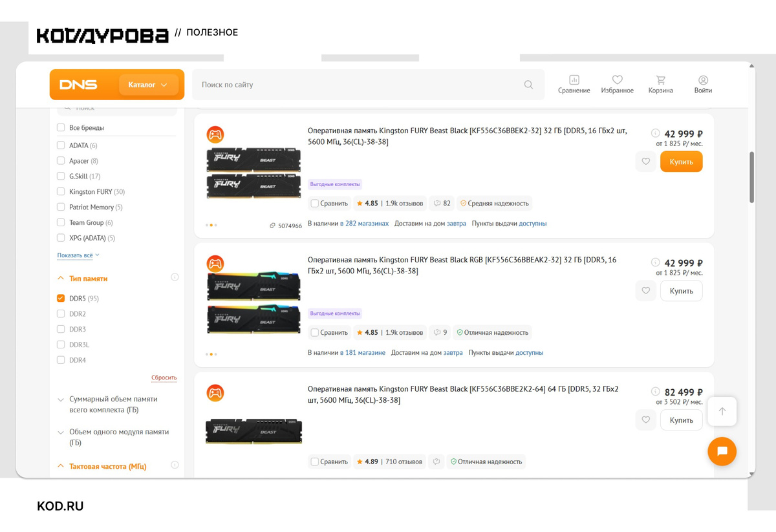The image size is (776, 532).
Task: Click first product memory image thumbnail
Action: click(253, 173)
